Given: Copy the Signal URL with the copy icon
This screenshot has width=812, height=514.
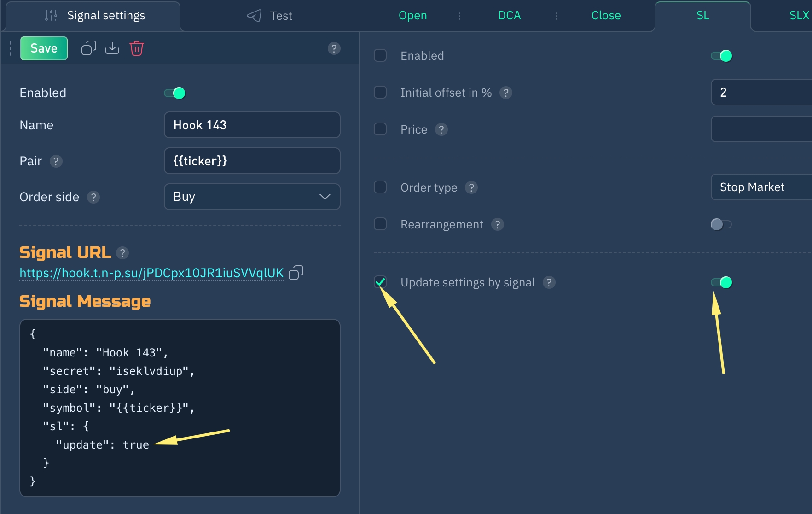Looking at the screenshot, I should click(x=296, y=273).
